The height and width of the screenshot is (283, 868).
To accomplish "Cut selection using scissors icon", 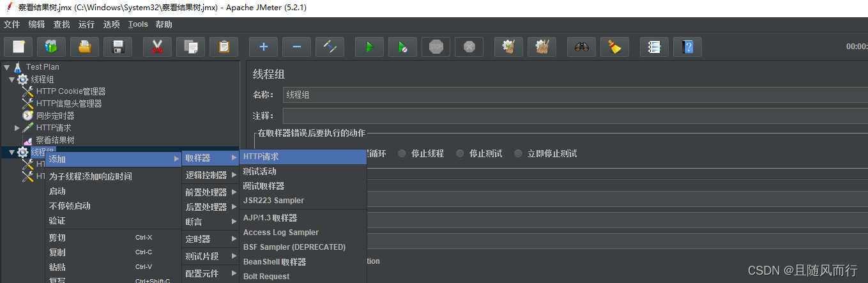I will pos(157,47).
